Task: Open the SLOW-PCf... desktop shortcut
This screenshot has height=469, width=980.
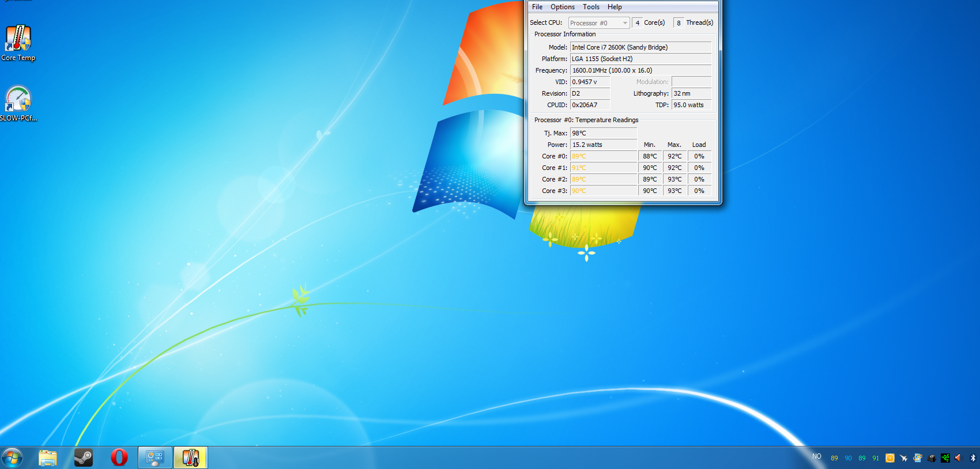Action: pos(18,103)
